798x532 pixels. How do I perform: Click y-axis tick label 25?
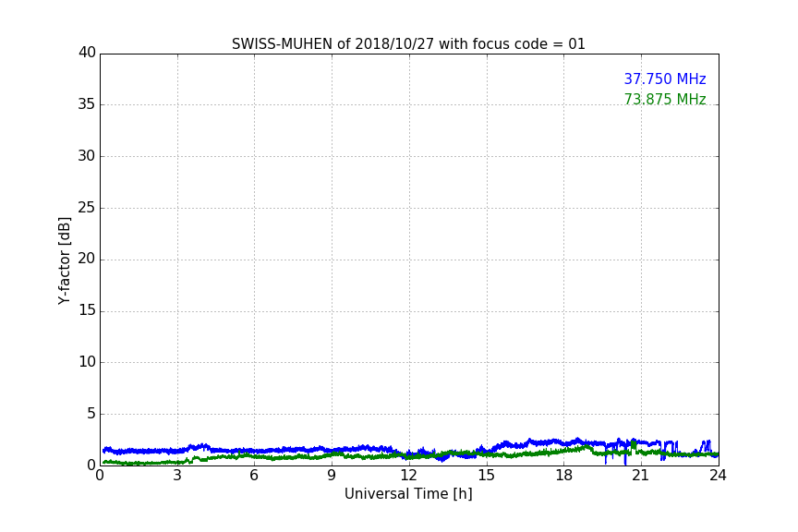click(87, 207)
